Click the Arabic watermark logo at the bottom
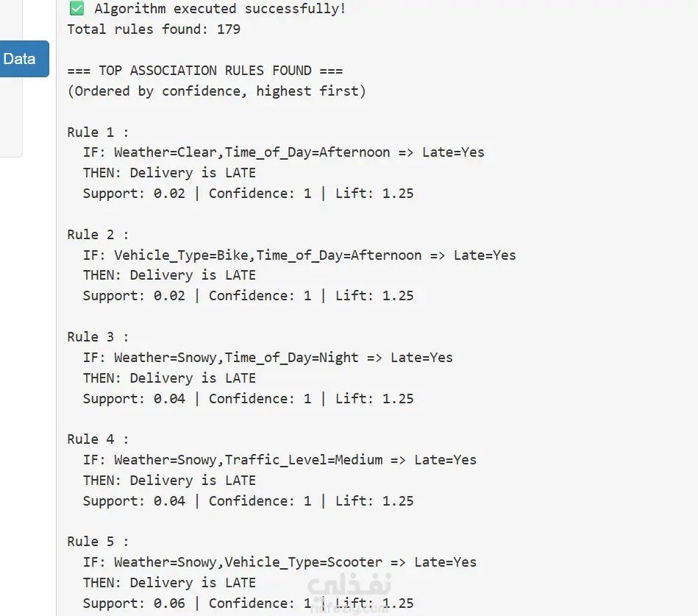Screen dimensions: 698x616 (x=349, y=590)
